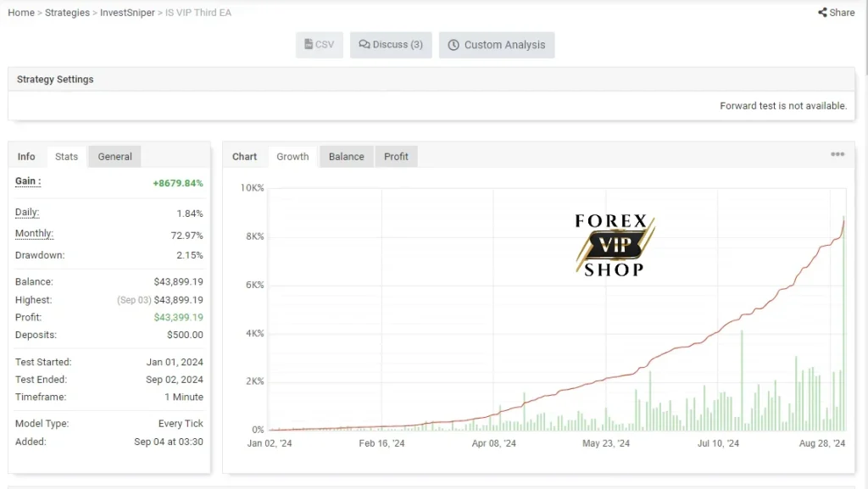Switch chart to Balance tab
The height and width of the screenshot is (489, 868).
(x=346, y=157)
